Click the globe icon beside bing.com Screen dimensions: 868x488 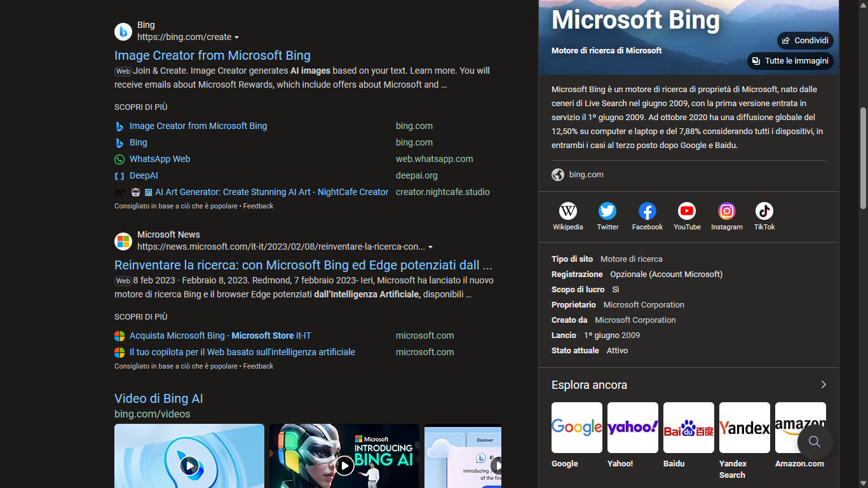tap(558, 175)
